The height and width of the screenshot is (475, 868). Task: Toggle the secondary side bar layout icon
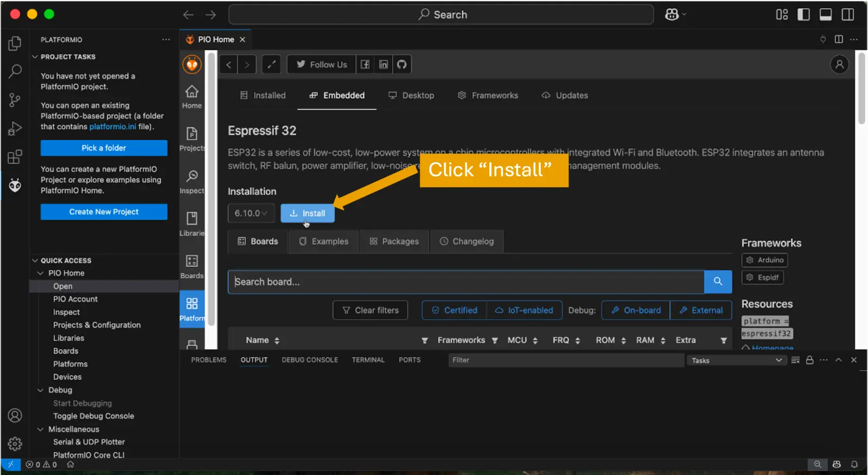coord(847,15)
